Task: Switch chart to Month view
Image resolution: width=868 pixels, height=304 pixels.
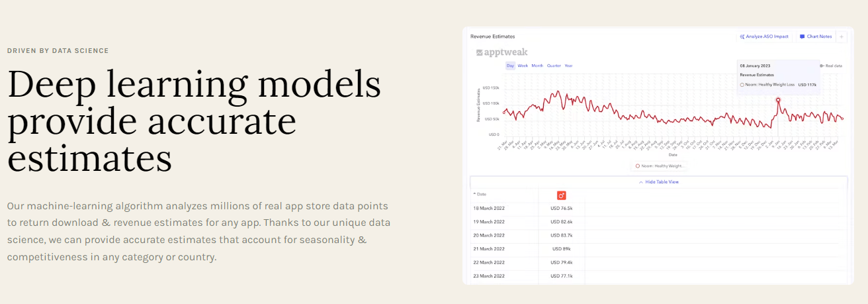Action: [537, 66]
